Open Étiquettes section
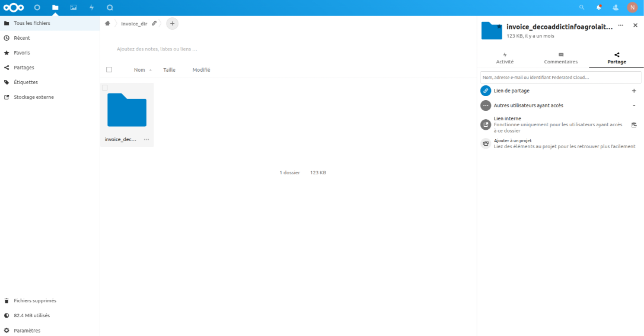 tap(50, 82)
